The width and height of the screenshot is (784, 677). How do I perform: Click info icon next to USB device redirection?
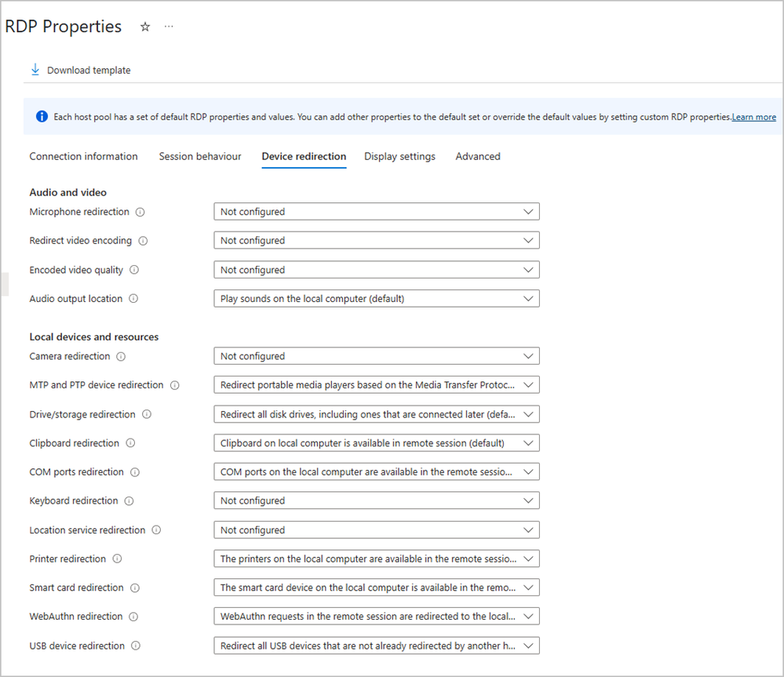tap(136, 646)
